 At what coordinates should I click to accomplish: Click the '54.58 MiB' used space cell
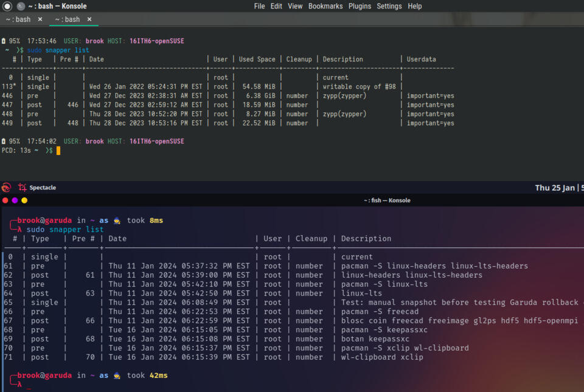(x=259, y=87)
